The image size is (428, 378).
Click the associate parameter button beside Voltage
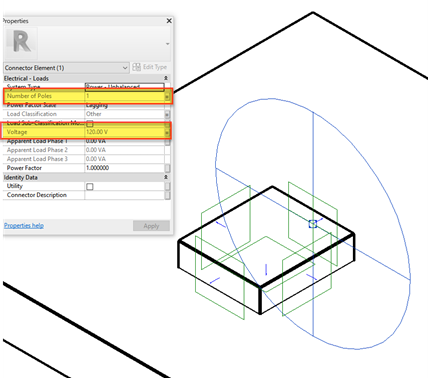(167, 132)
